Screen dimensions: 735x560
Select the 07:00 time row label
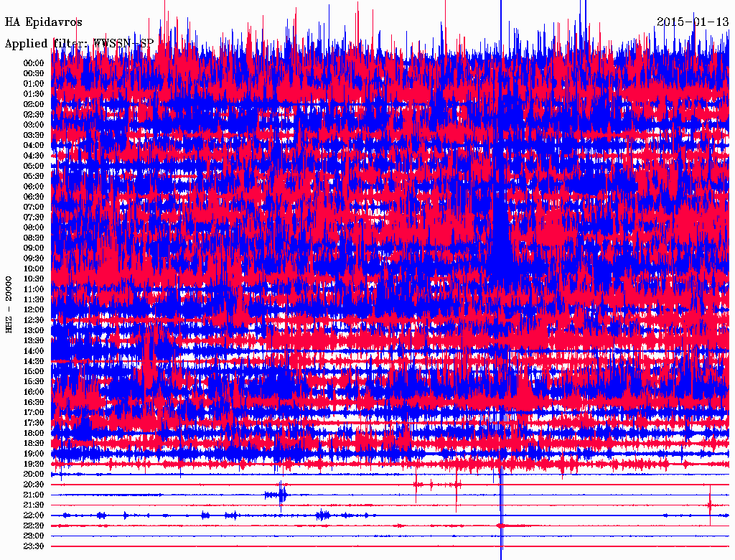[34, 207]
